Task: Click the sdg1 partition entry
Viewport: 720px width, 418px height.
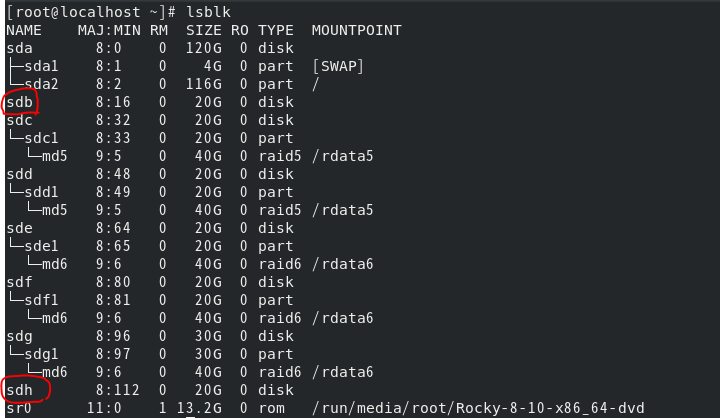Action: [41, 354]
